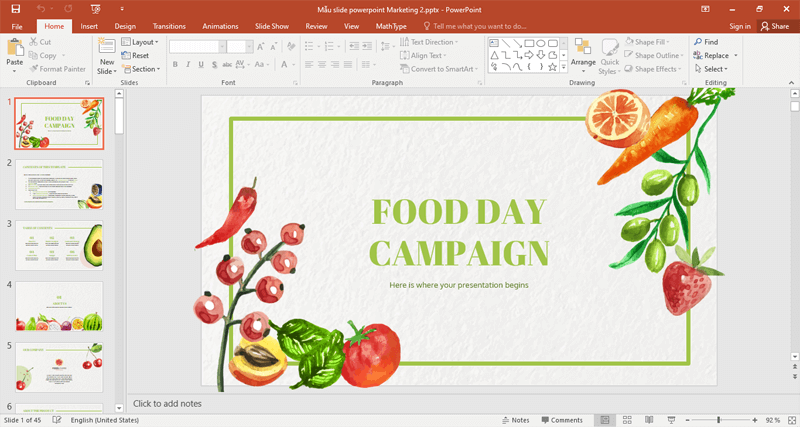Toggle Underline formatting
This screenshot has width=800, height=427.
tap(201, 64)
